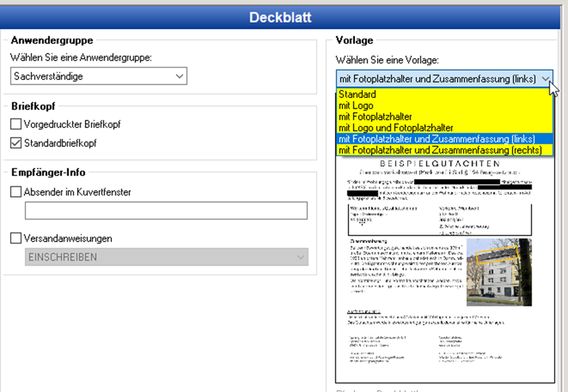
Task: Expand the Anwendergruppe dropdown arrow
Action: (179, 76)
